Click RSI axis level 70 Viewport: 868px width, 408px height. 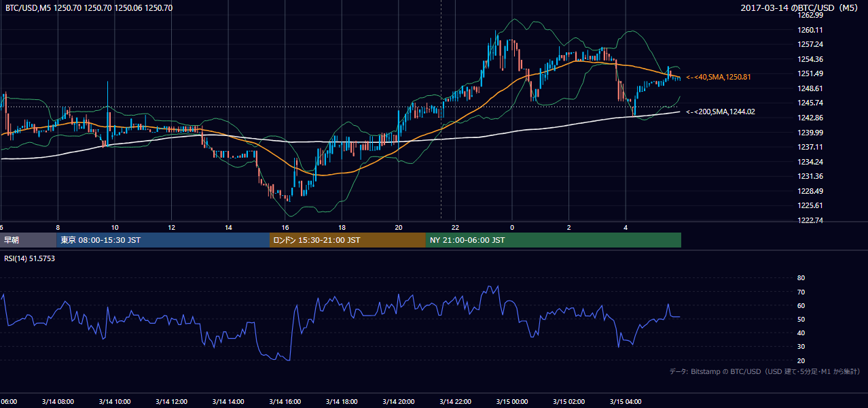point(801,292)
